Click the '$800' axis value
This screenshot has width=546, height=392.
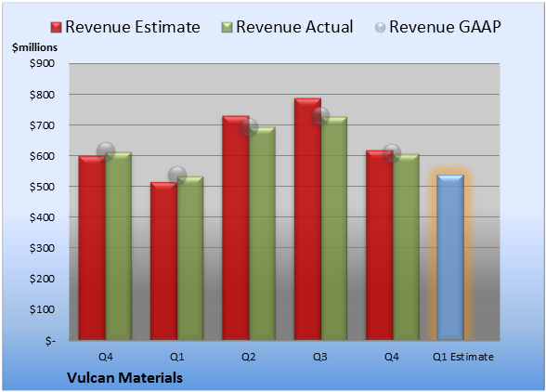[42, 95]
